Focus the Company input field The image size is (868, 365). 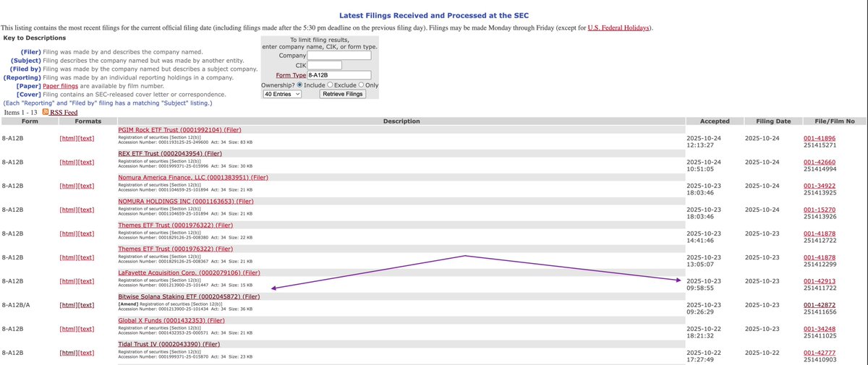tap(339, 56)
